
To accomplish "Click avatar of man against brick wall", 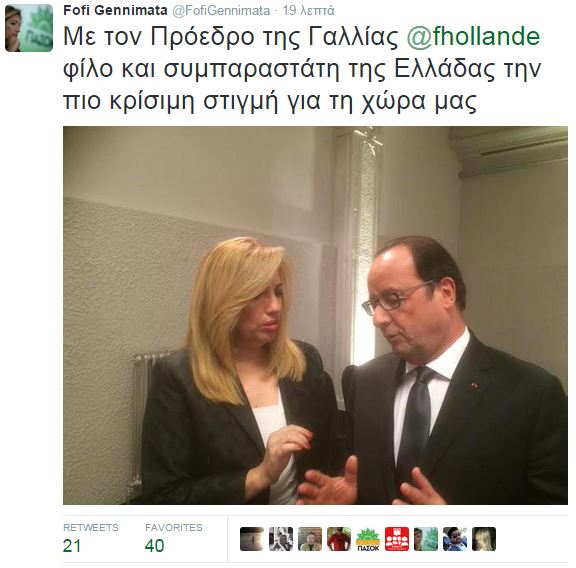I will coord(310,539).
